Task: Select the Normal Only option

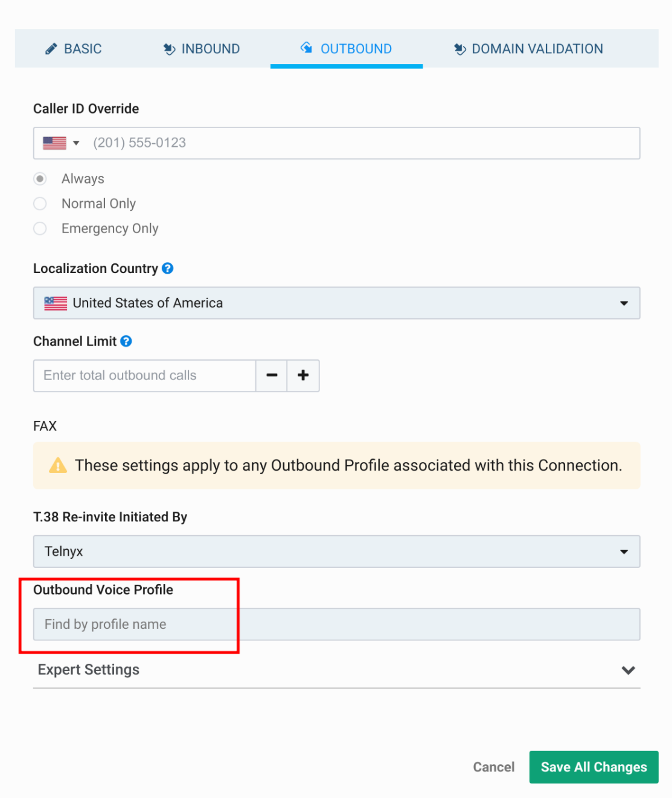Action: click(x=40, y=204)
